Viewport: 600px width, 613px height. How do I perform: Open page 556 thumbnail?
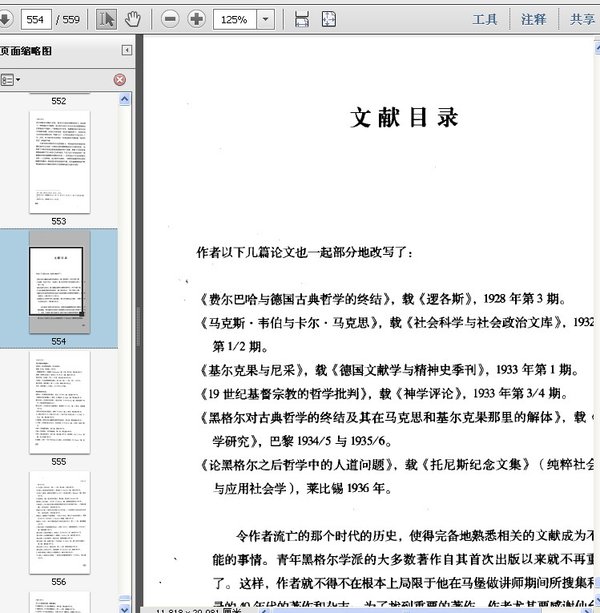(x=59, y=520)
